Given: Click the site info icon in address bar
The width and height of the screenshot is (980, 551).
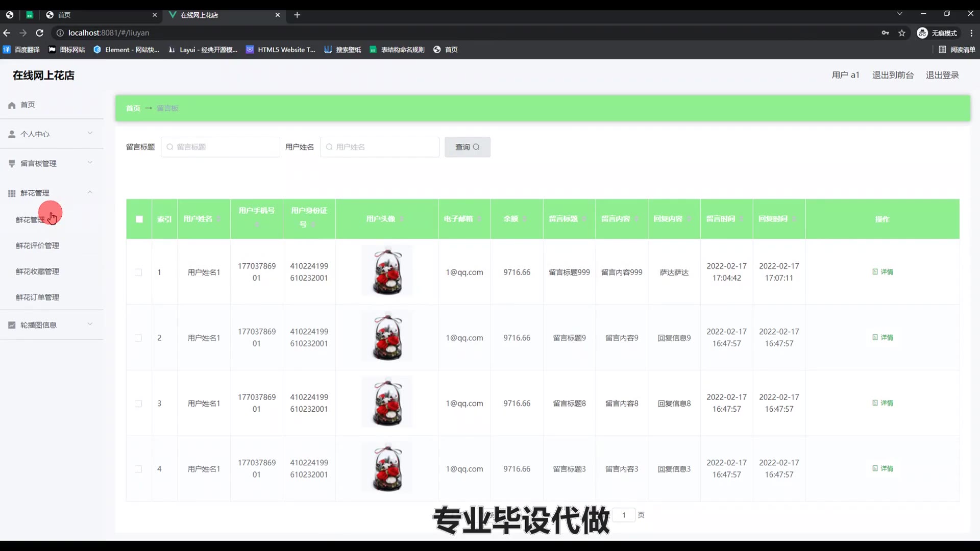Looking at the screenshot, I should coord(60,33).
